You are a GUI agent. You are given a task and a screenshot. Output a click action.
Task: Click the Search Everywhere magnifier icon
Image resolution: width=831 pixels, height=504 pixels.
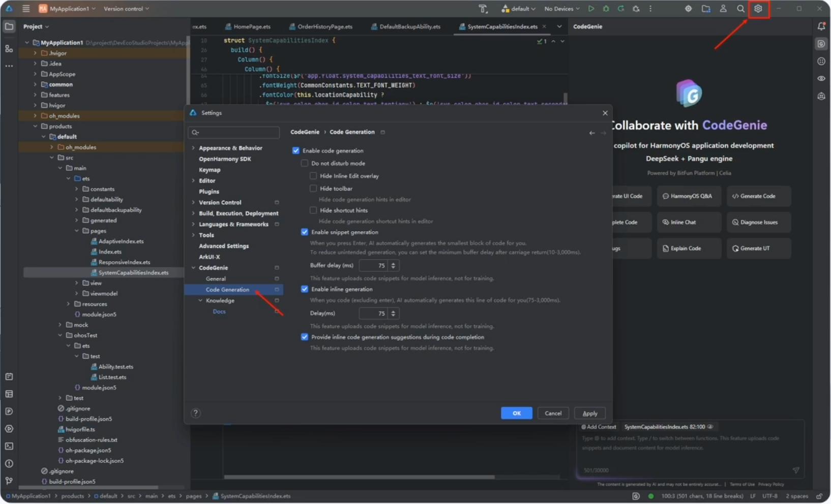click(740, 9)
